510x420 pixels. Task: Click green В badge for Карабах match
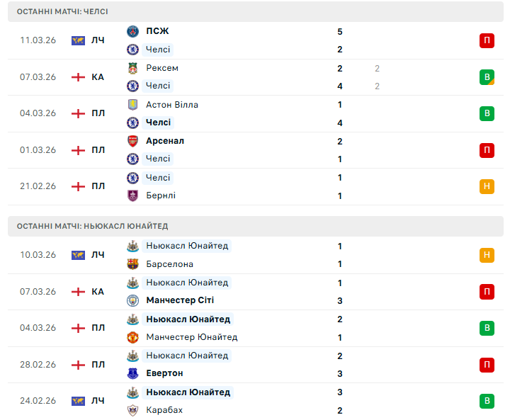point(487,401)
